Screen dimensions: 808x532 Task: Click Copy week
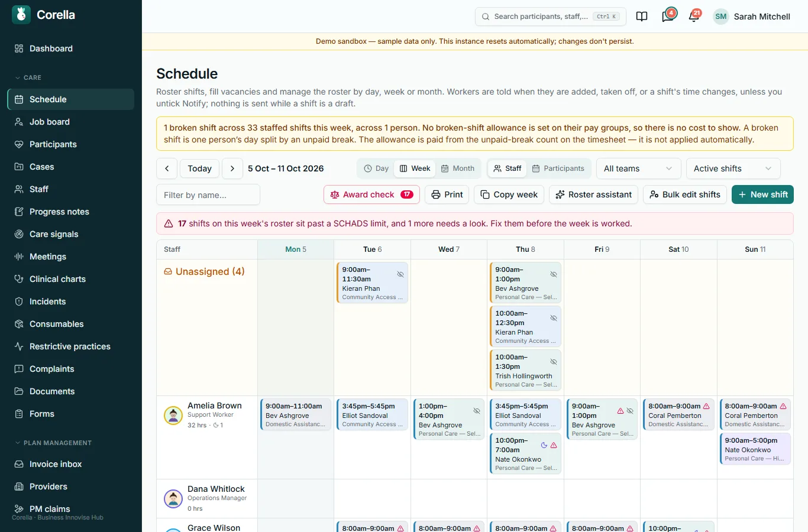[x=509, y=194]
